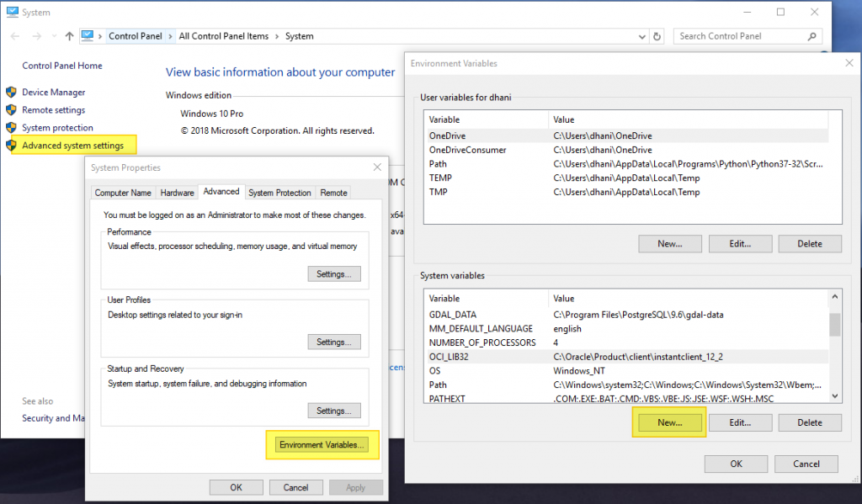Viewport: 862px width, 504px height.
Task: Switch to the Hardware tab
Action: click(x=177, y=192)
